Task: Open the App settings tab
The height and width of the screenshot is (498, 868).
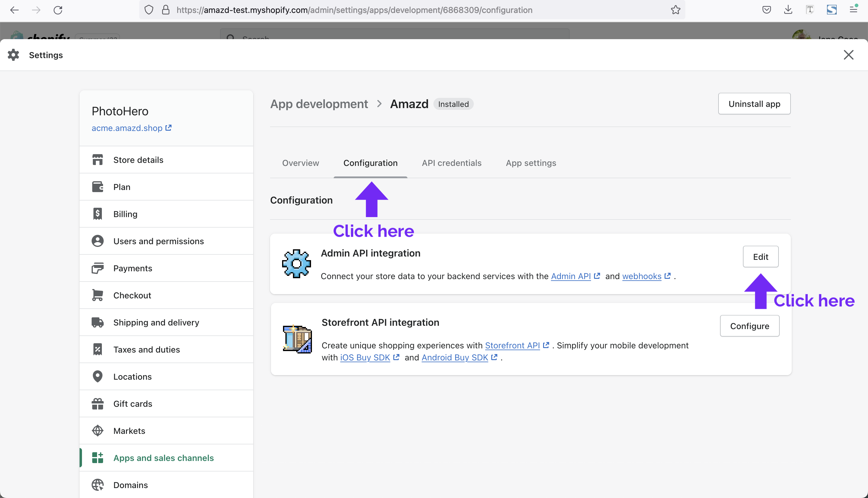Action: tap(531, 163)
